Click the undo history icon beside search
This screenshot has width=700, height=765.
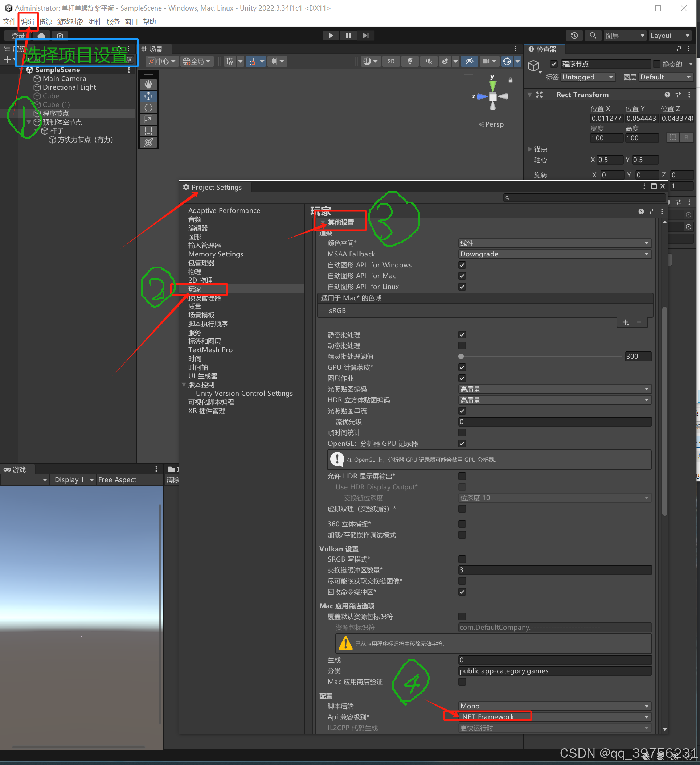point(574,35)
